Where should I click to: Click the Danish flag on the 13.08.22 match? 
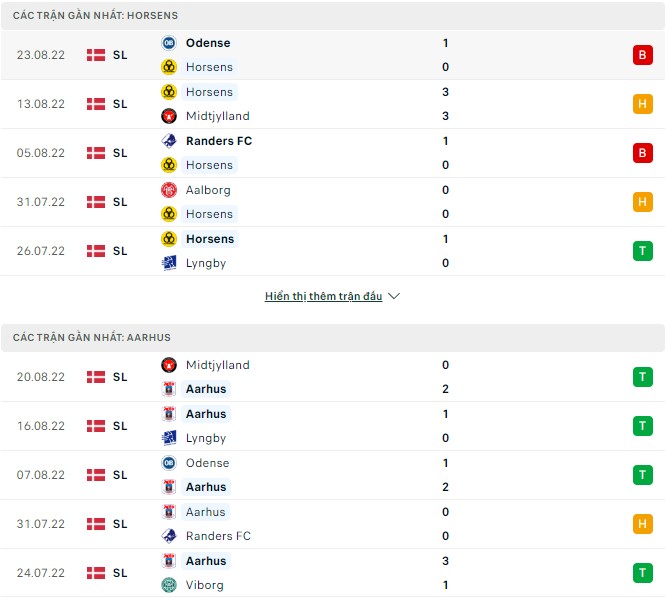pyautogui.click(x=97, y=104)
